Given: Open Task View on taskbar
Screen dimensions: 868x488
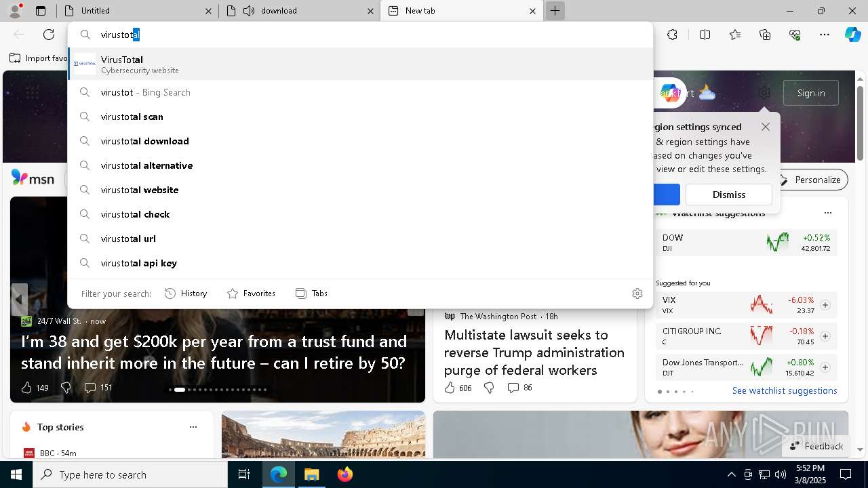Looking at the screenshot, I should (244, 474).
